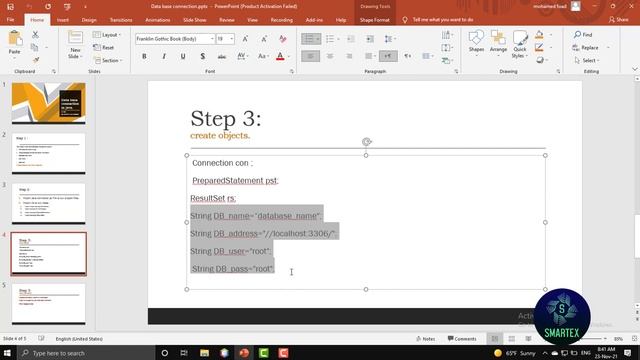Set right-to-left text direction
This screenshot has width=640, height=360.
pos(407,56)
